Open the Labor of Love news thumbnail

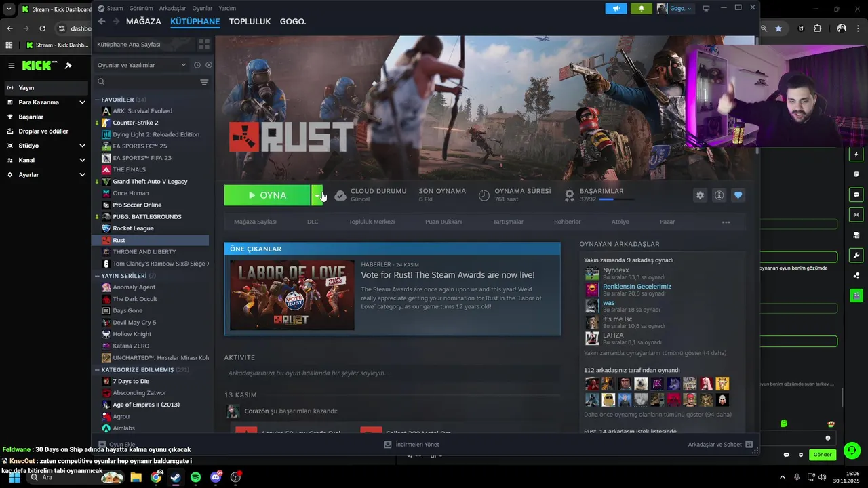292,296
